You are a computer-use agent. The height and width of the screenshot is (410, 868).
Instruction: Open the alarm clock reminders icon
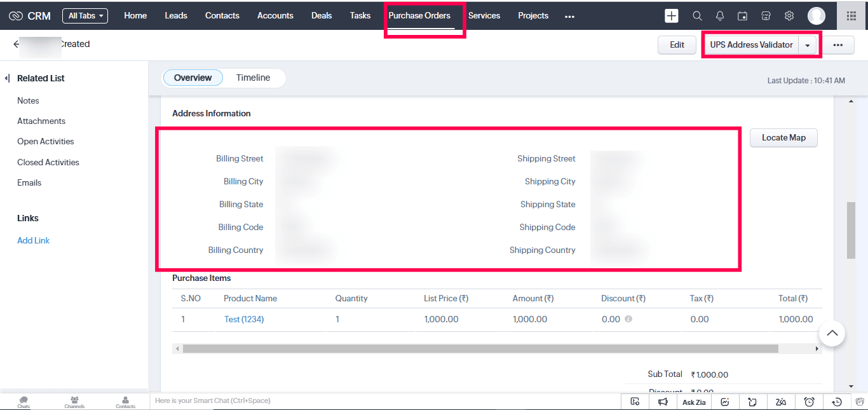click(x=809, y=401)
